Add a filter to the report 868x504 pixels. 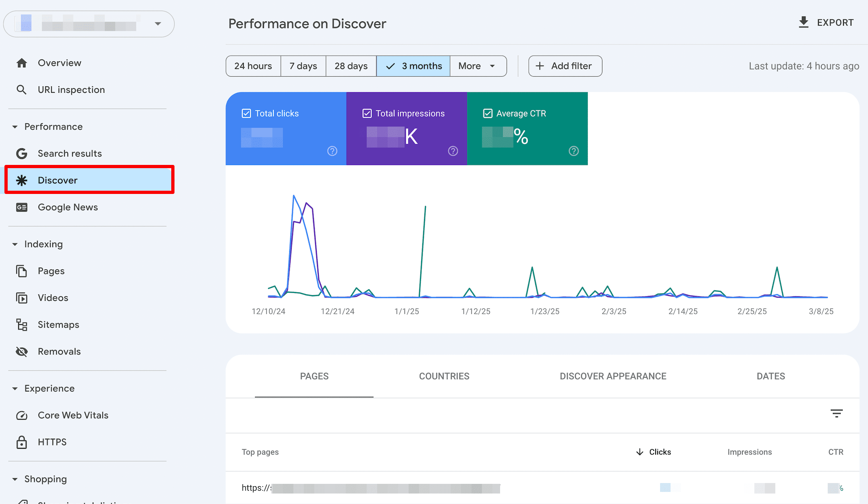tap(565, 66)
